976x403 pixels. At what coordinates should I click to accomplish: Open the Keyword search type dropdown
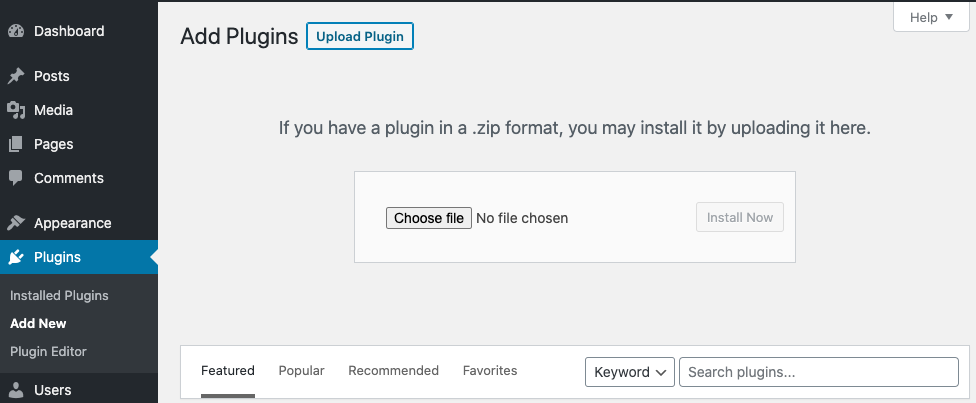coord(629,372)
